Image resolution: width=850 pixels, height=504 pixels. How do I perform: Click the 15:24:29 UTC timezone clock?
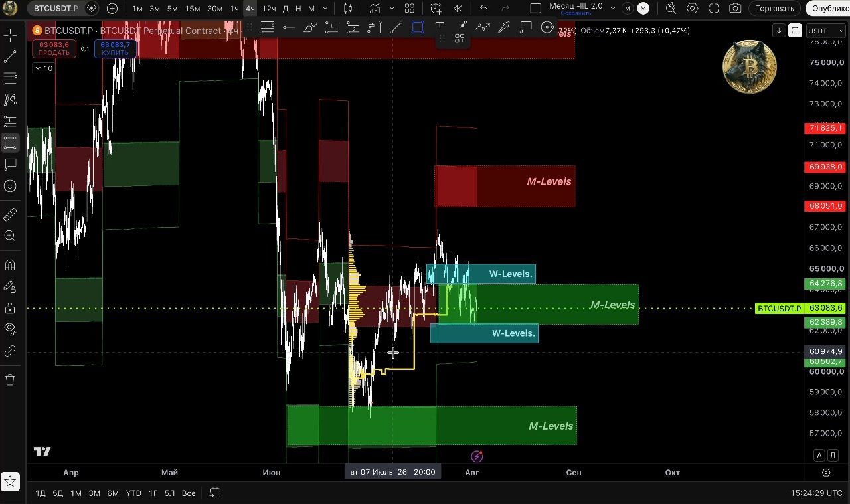(x=816, y=493)
